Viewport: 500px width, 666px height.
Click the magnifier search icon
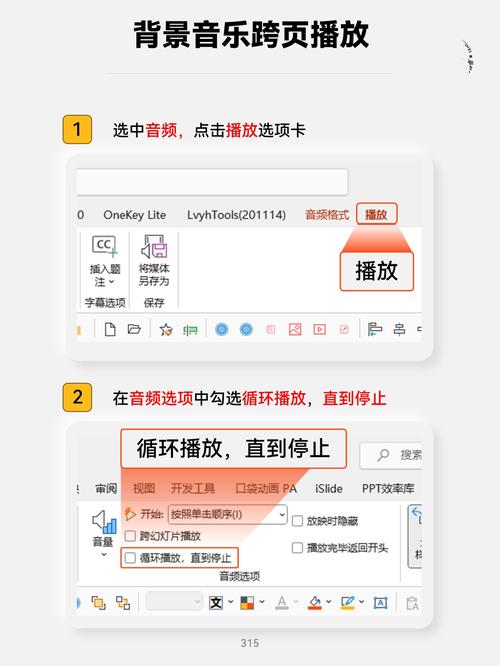tap(383, 455)
